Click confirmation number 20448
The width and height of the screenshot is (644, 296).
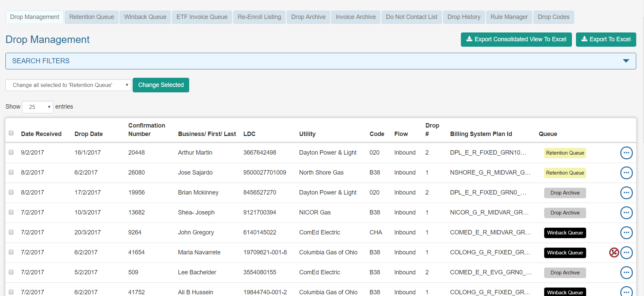click(136, 153)
